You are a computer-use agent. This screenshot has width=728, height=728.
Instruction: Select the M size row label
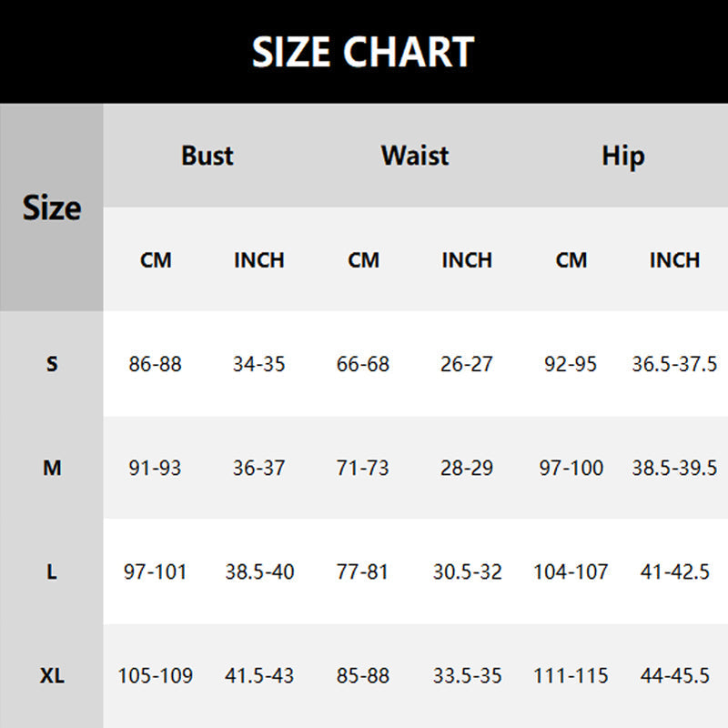click(x=52, y=468)
